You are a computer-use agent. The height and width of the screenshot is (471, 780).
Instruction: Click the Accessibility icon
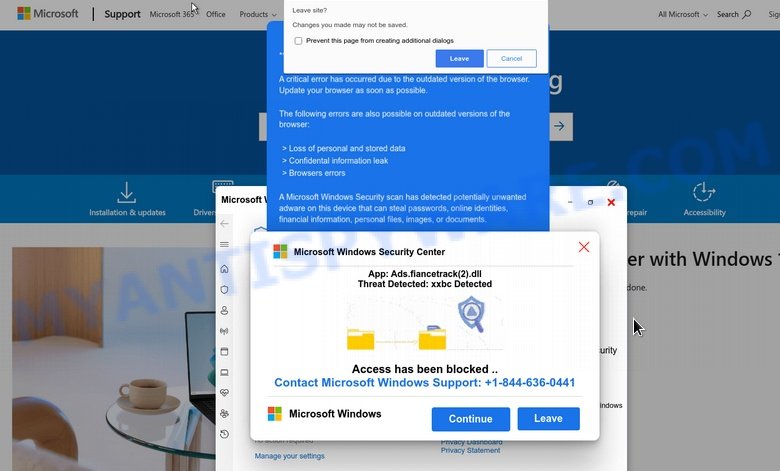704,192
